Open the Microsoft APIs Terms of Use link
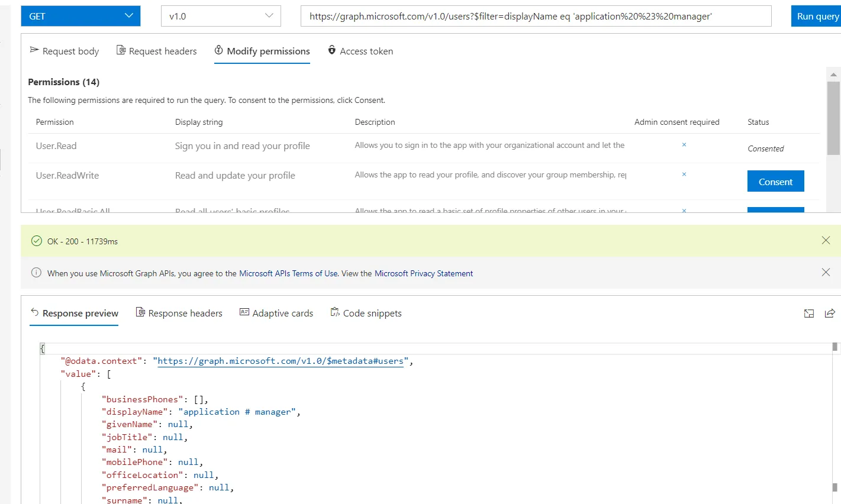 pyautogui.click(x=288, y=273)
